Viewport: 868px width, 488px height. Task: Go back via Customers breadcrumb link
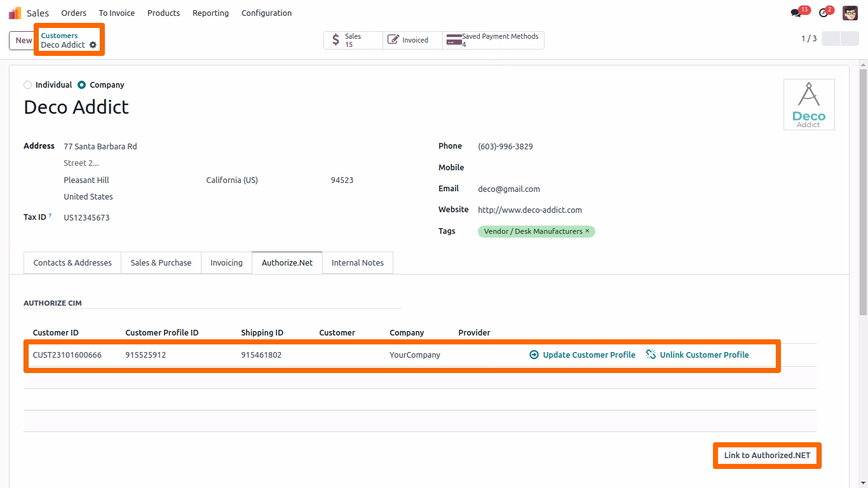click(59, 36)
